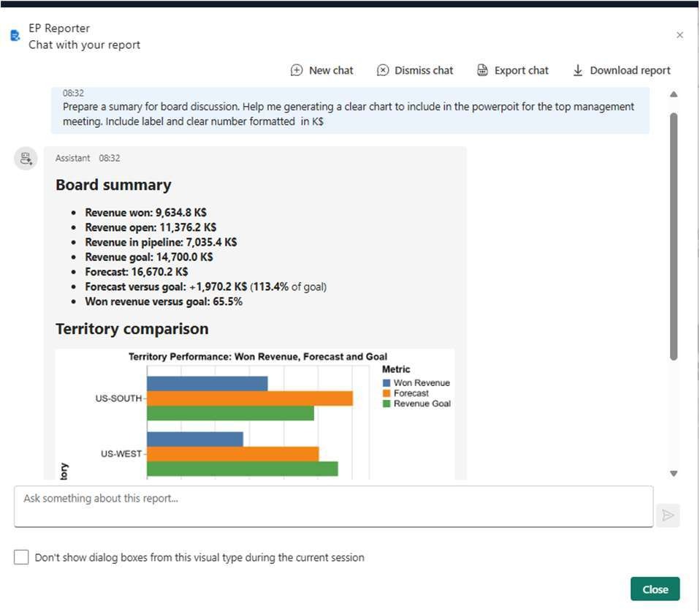
Task: Click the scrollbar up arrow
Action: coord(674,94)
